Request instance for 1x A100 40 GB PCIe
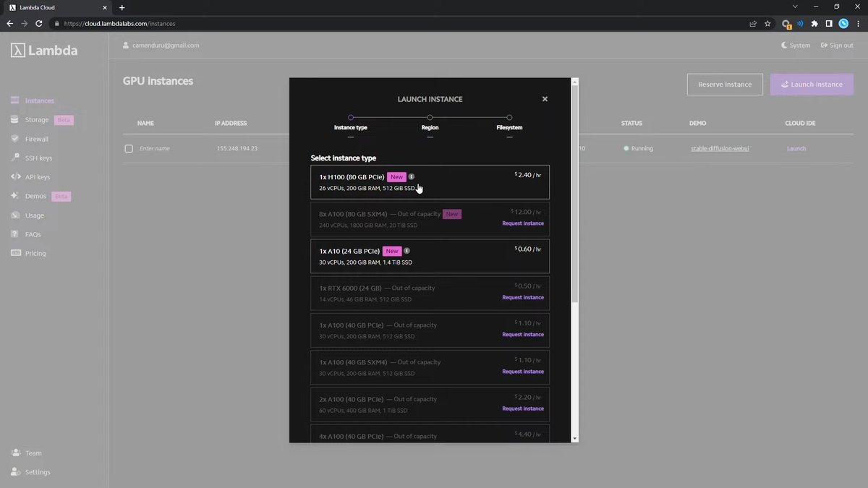The height and width of the screenshot is (488, 868). pos(523,335)
